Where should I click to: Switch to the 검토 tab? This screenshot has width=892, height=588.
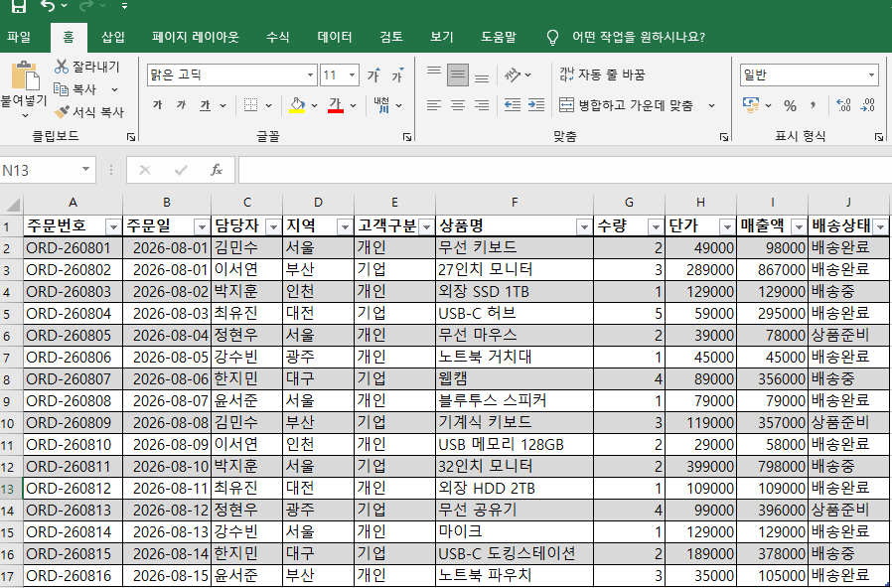(391, 38)
